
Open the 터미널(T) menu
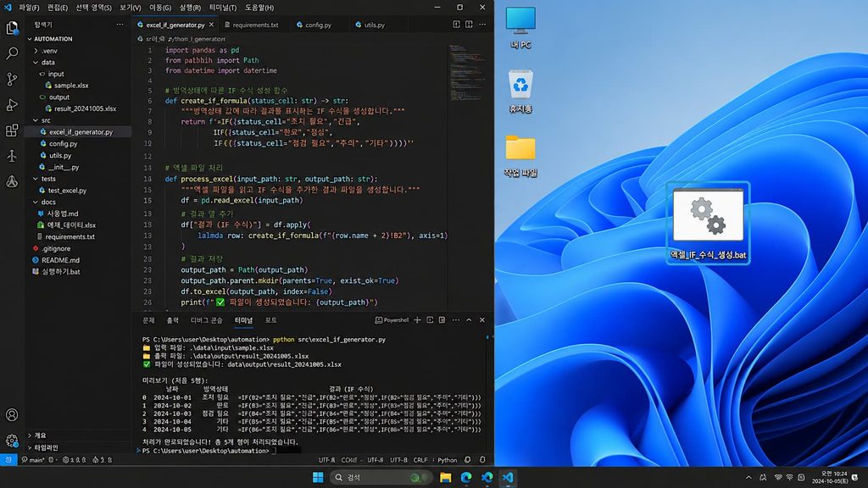[223, 8]
